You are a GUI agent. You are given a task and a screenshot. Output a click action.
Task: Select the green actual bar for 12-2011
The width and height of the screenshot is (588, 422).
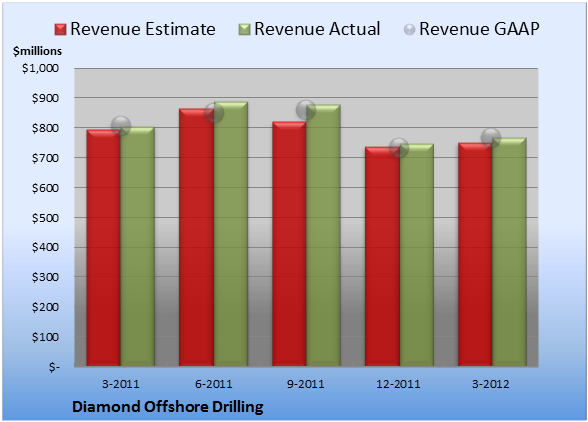(x=417, y=255)
